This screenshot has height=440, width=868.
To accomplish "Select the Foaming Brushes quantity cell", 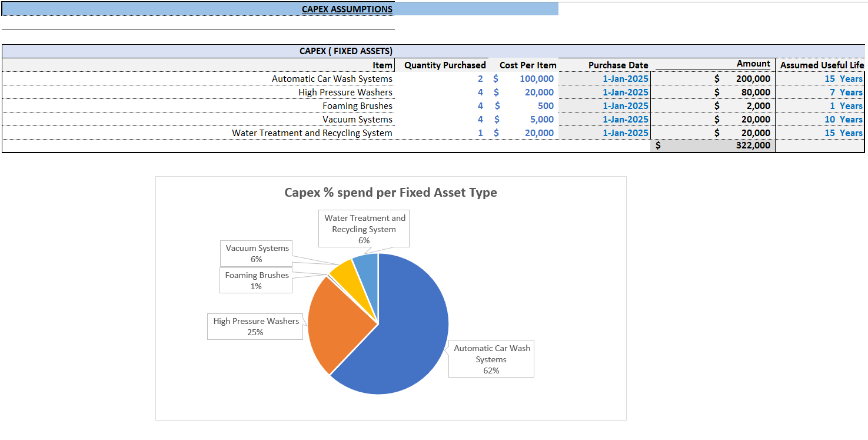I will (x=480, y=105).
